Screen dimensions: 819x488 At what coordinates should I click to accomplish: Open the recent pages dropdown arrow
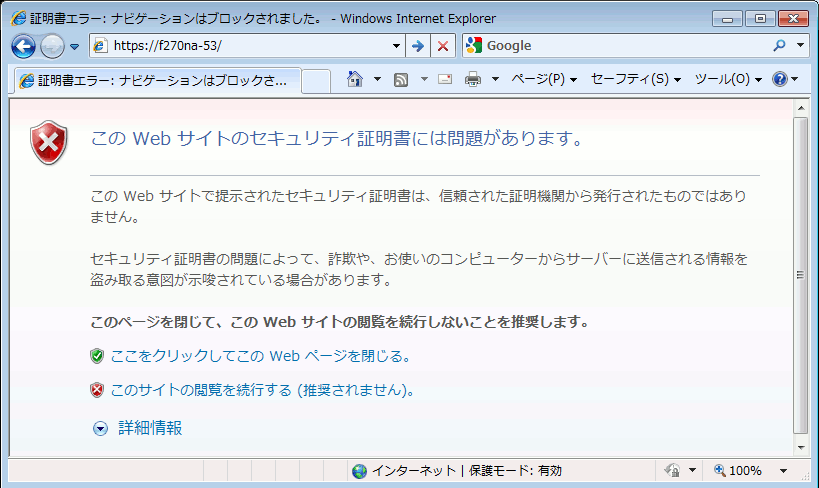[x=74, y=47]
